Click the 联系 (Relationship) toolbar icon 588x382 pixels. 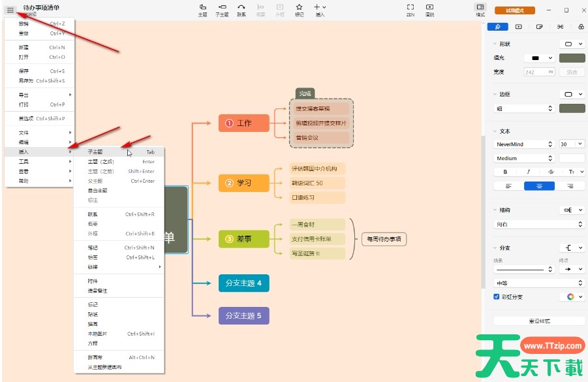(x=241, y=9)
